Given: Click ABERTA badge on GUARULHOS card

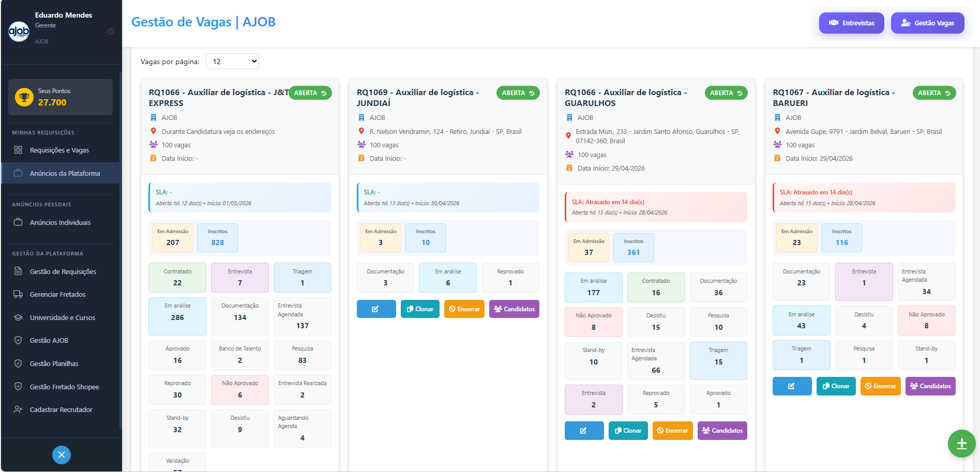Looking at the screenshot, I should tap(726, 93).
